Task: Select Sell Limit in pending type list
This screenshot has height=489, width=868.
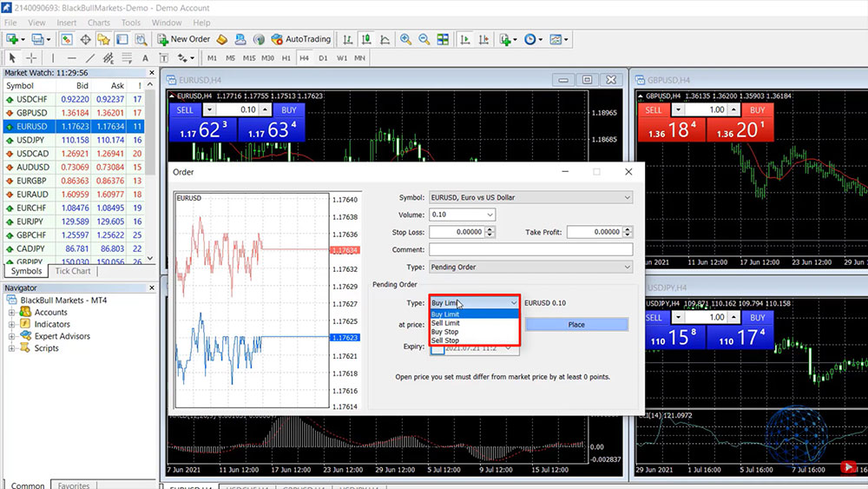Action: coord(445,323)
